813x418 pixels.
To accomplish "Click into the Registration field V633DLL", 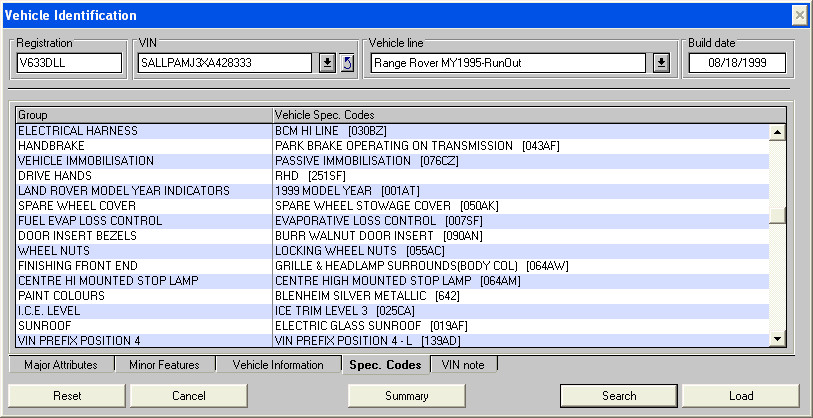I will point(69,63).
